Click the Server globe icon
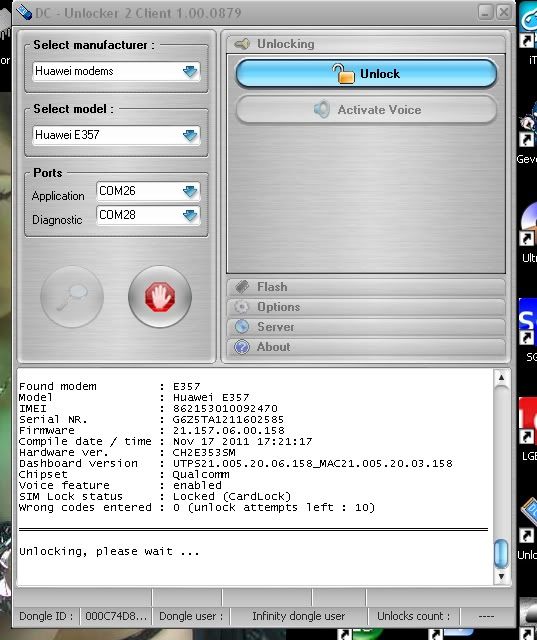Image resolution: width=537 pixels, height=640 pixels. pos(242,327)
